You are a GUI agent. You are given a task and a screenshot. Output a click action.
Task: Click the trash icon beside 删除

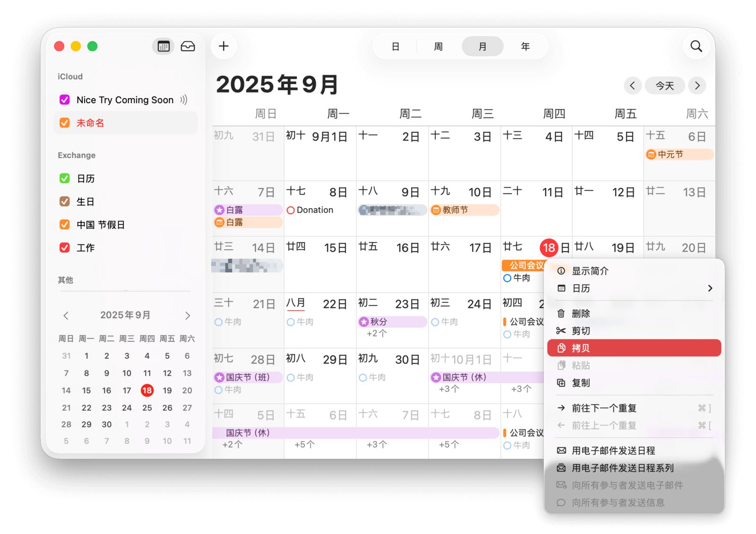pos(561,314)
